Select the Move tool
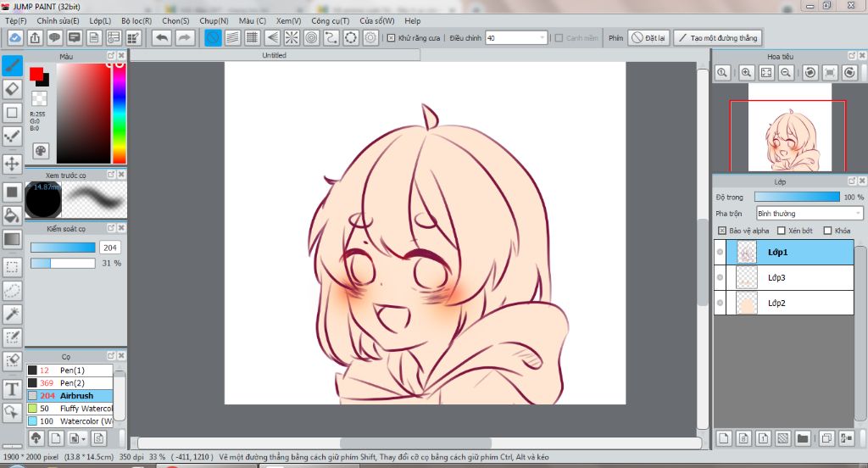Screen dimensions: 868x468 pyautogui.click(x=12, y=164)
